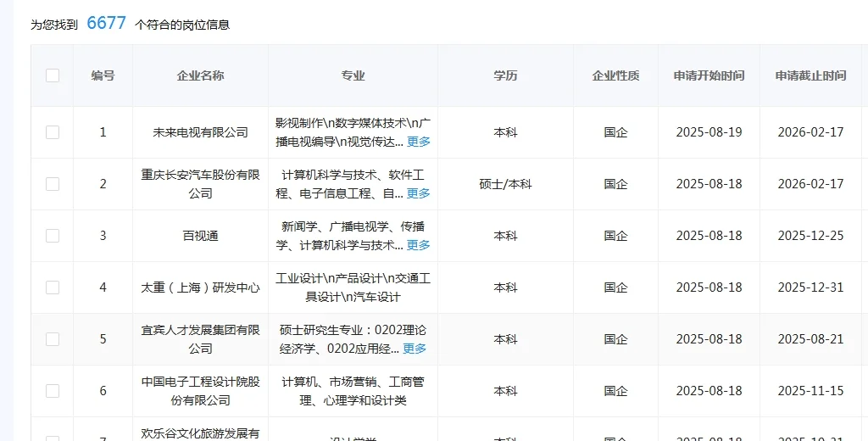Click the 企业性质 column header

[x=615, y=75]
